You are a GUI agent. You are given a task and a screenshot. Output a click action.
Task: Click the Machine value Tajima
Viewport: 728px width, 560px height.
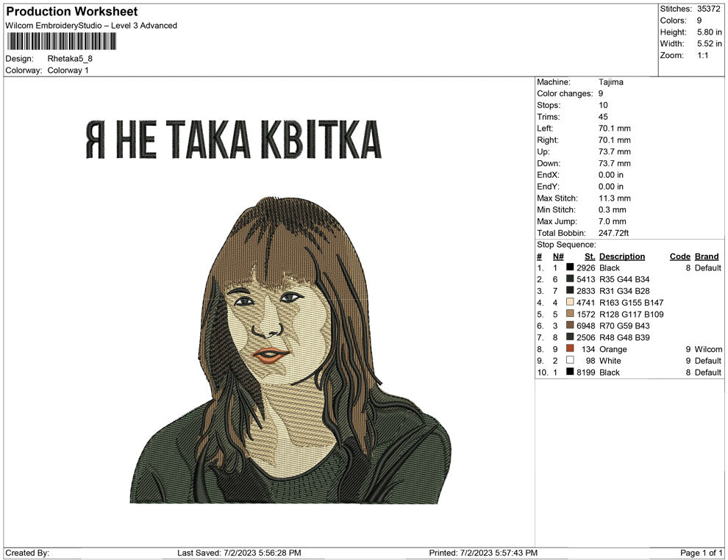click(610, 82)
